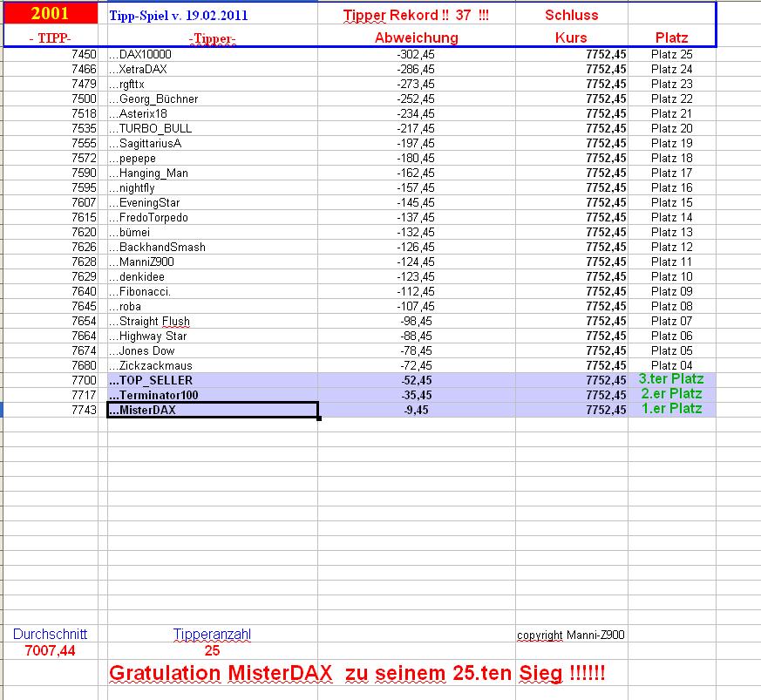Select the MisterDAX active cell
The height and width of the screenshot is (700, 761).
pos(212,410)
